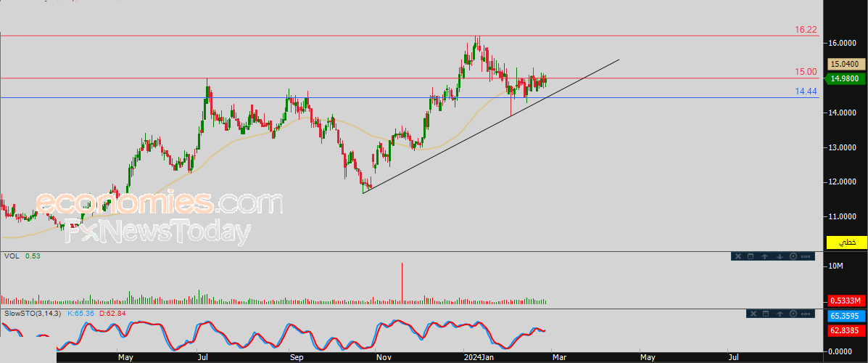The width and height of the screenshot is (868, 363).
Task: Open VOL indicator settings gear
Action: [x=793, y=256]
